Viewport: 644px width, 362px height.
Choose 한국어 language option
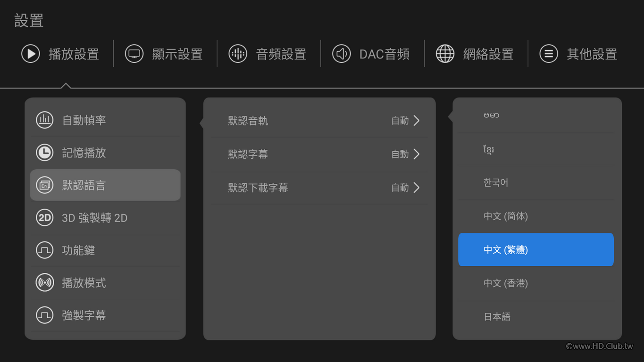click(536, 182)
